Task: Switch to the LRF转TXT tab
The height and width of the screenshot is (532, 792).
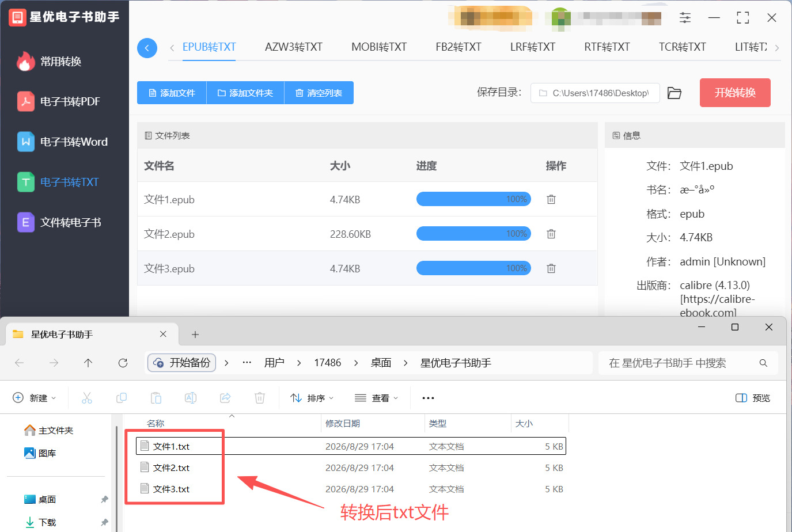Action: (533, 47)
